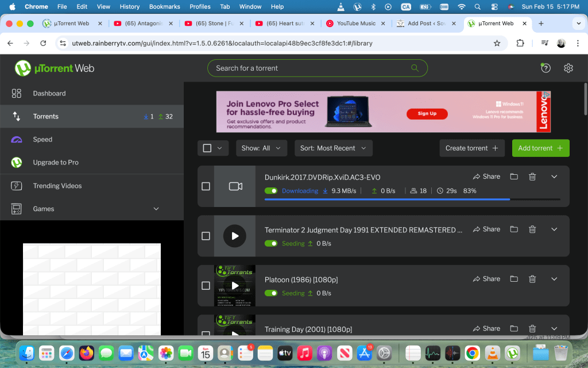Open the Bookmarks menu in the menu bar
The image size is (588, 368).
(x=164, y=7)
